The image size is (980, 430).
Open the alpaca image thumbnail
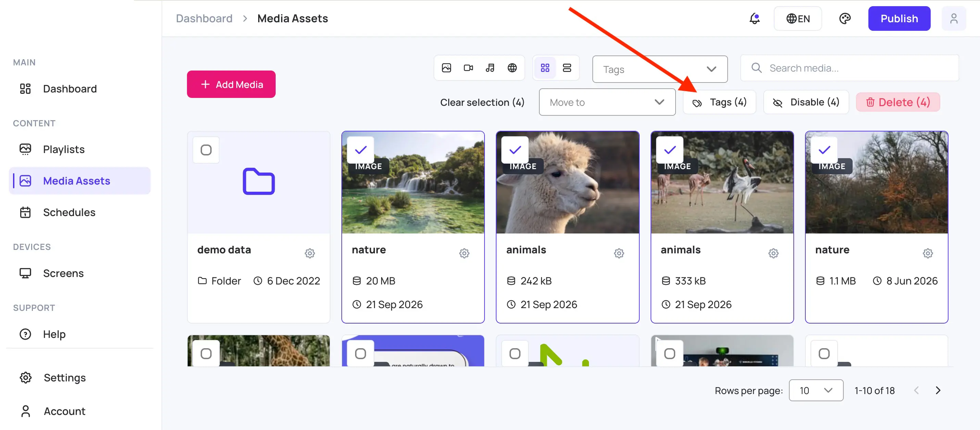point(567,183)
